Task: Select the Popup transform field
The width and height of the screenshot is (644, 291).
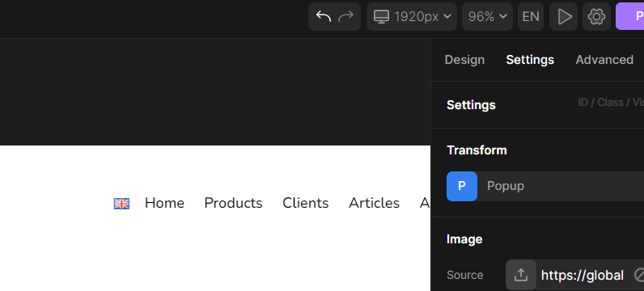Action: [561, 187]
